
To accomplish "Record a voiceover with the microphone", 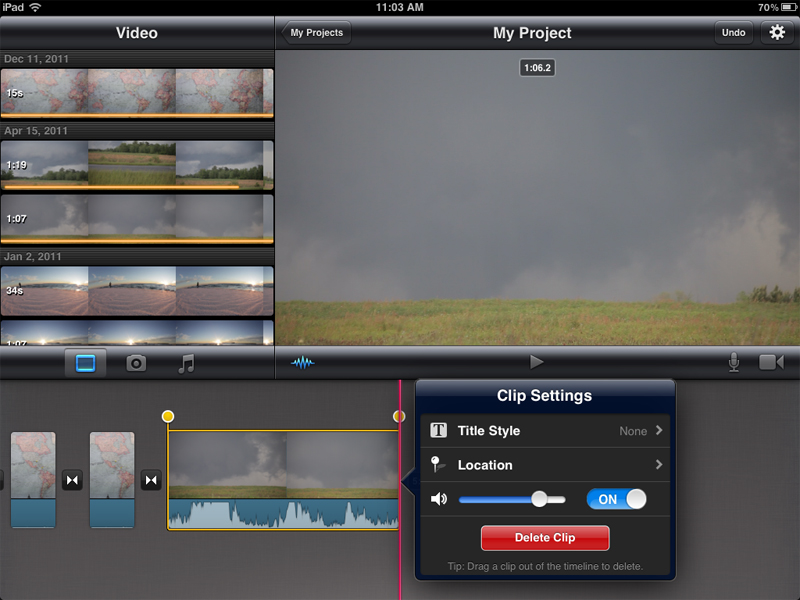I will click(734, 362).
